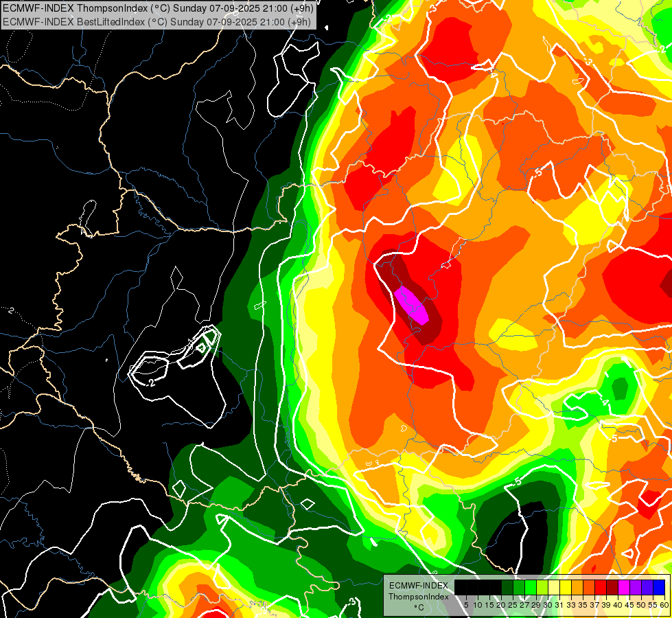Click the legend tick value '5'
This screenshot has width=672, height=618.
point(466,605)
